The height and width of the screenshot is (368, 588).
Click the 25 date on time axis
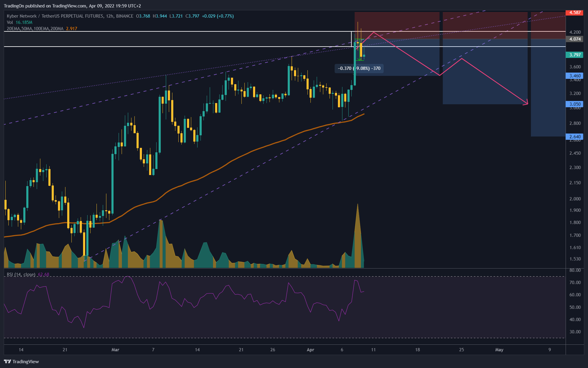pos(462,350)
